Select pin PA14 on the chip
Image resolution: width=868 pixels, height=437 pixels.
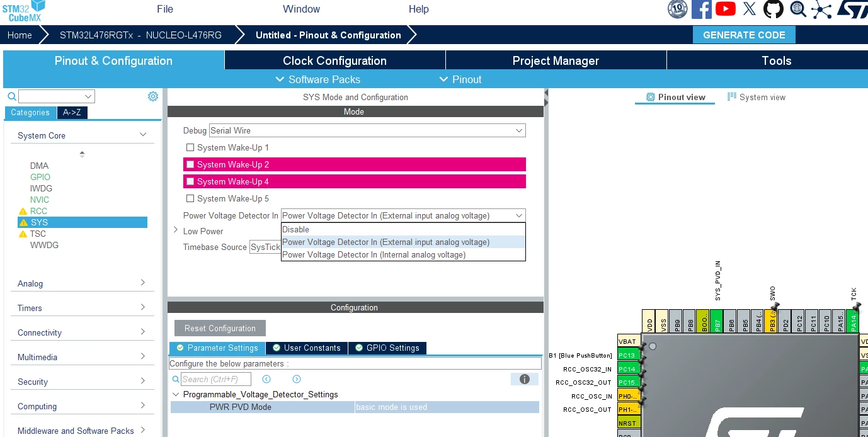852,321
